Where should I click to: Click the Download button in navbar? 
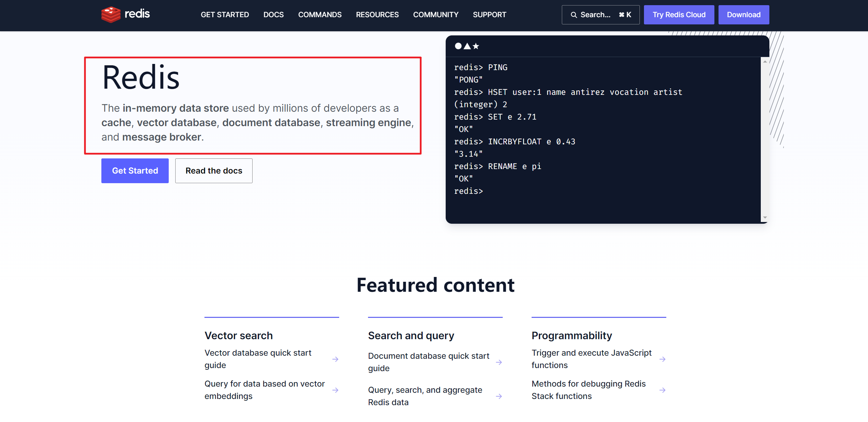click(x=744, y=15)
